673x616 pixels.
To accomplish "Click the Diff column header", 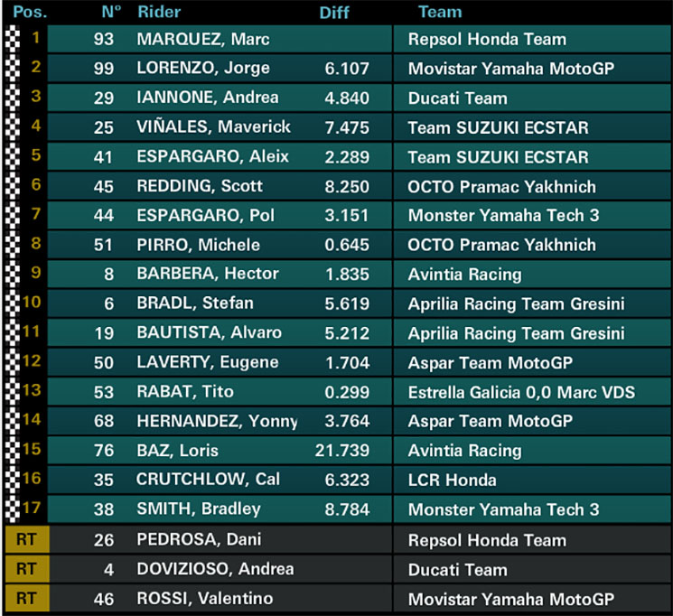I will [334, 13].
